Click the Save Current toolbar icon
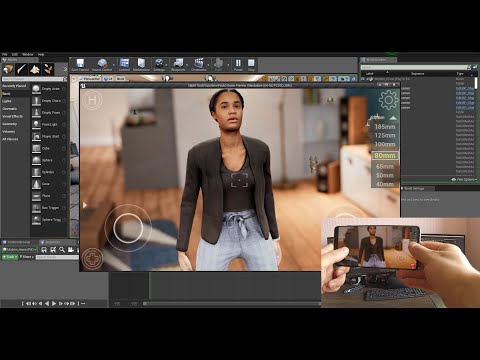Screen dimensions: 480x360 click(x=80, y=64)
